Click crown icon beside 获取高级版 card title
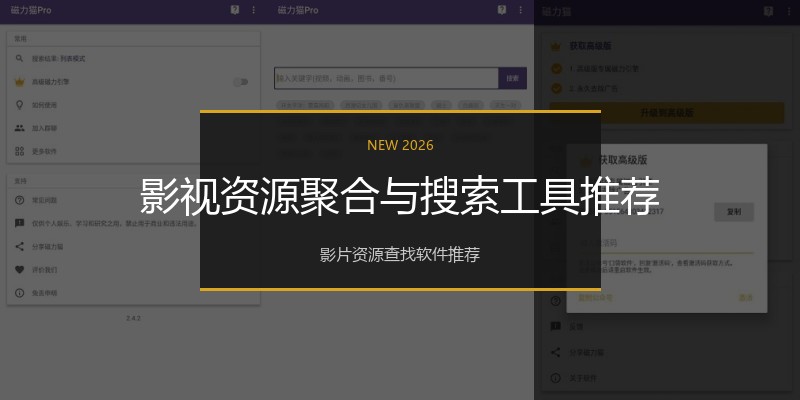 [556, 46]
